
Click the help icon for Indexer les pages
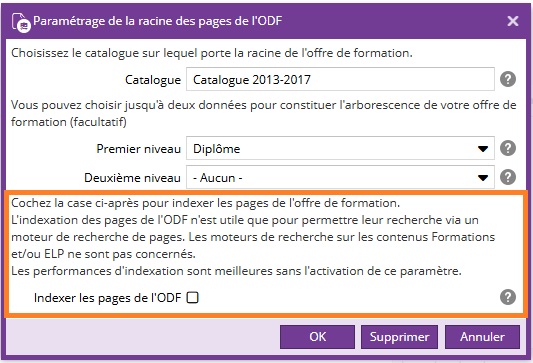508,297
